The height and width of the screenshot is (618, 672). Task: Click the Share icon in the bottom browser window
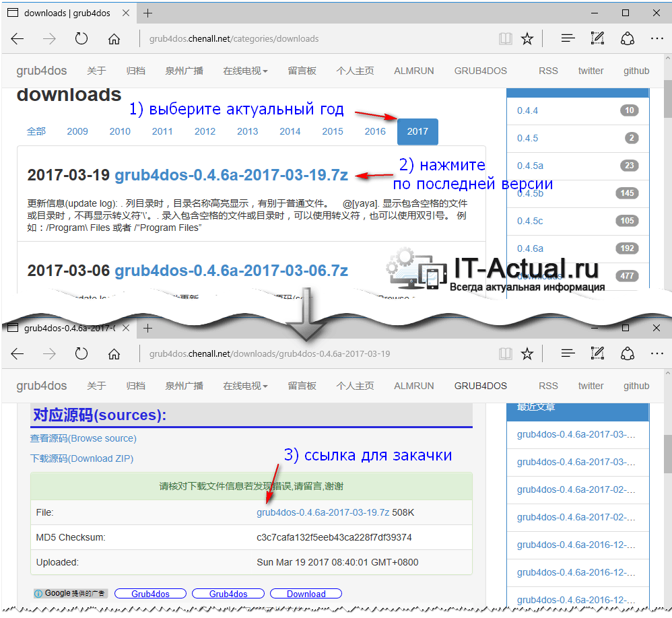point(628,354)
